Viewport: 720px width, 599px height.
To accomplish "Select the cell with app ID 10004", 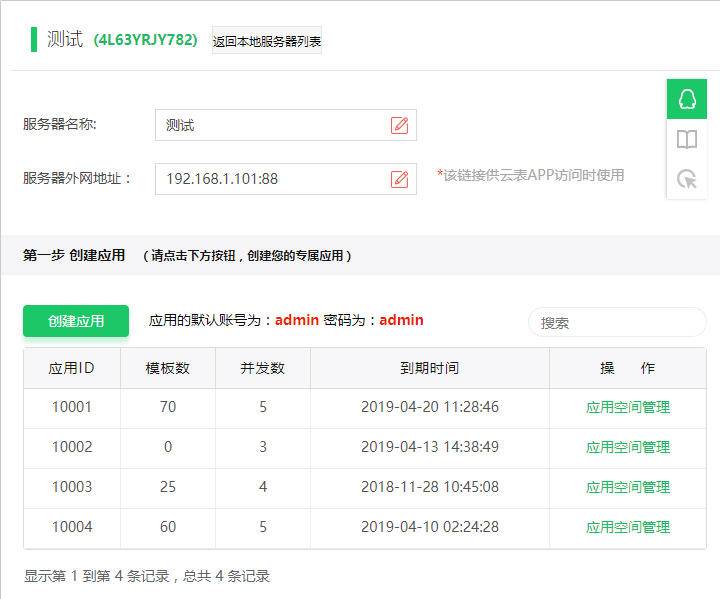I will click(72, 527).
